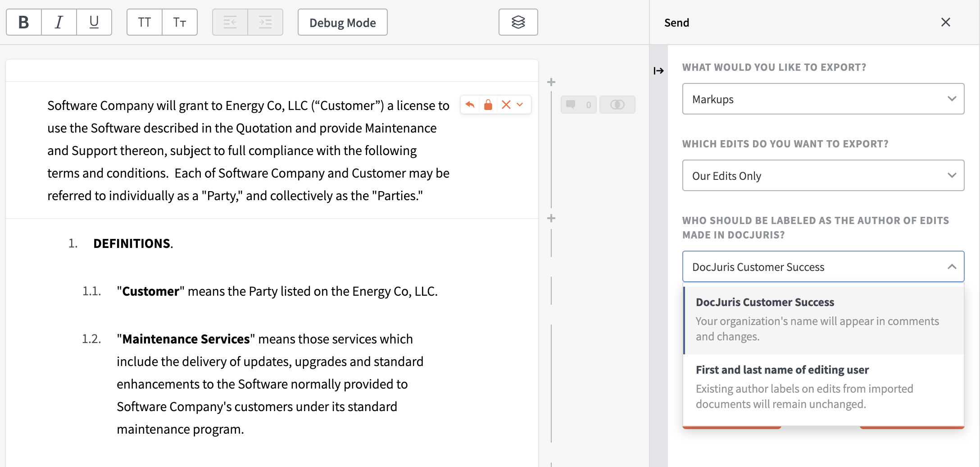Open the Markups export dropdown
Viewport: 980px width, 467px height.
point(823,99)
